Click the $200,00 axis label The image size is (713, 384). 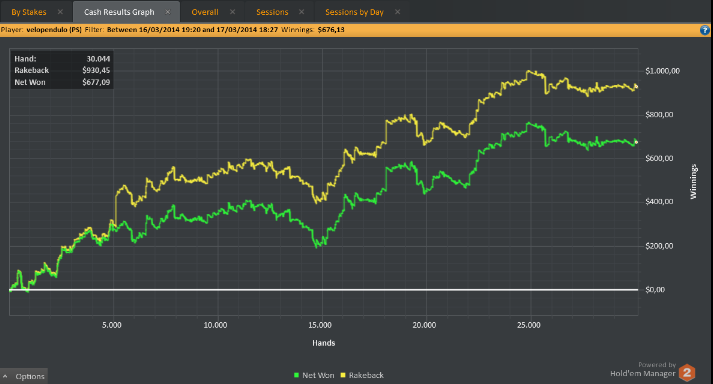click(x=659, y=246)
